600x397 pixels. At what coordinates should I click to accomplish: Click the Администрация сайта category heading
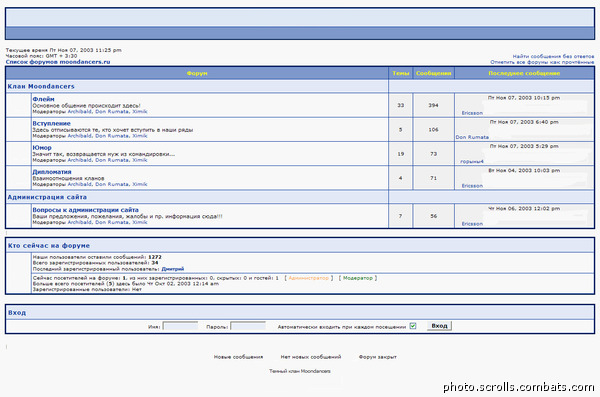(x=47, y=197)
